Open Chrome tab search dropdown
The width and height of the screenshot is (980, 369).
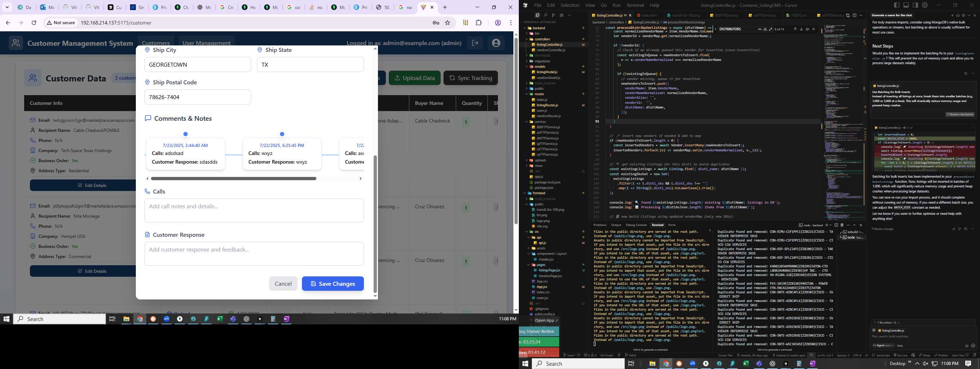click(7, 7)
